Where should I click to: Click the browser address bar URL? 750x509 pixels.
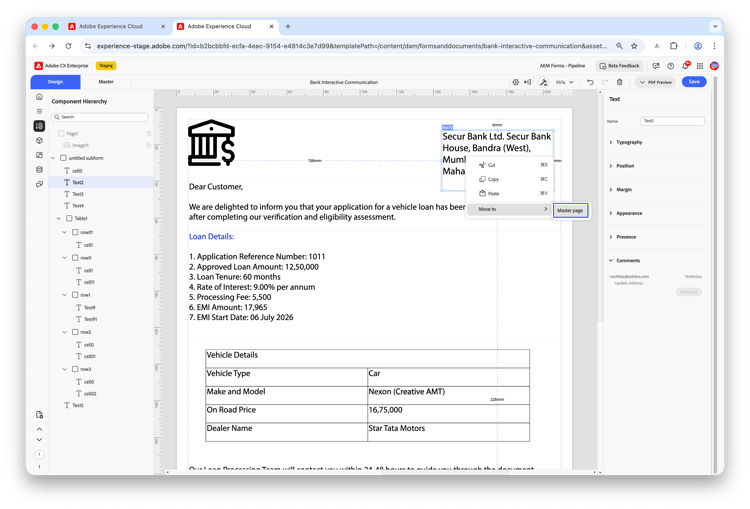(x=352, y=46)
